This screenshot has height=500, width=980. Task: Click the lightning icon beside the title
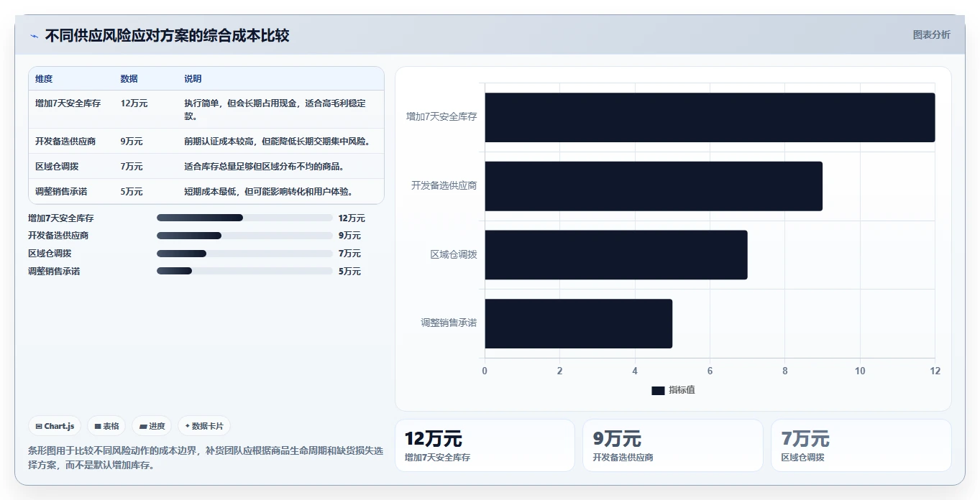[x=35, y=36]
